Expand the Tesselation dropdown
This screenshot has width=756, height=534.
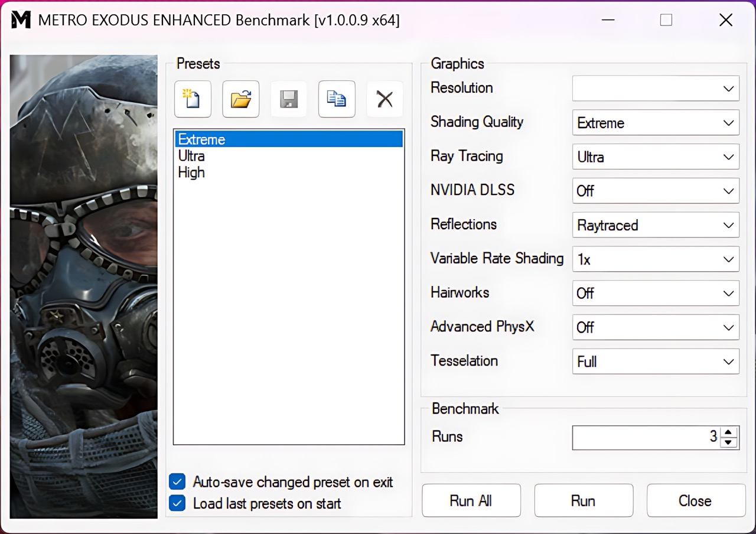point(656,362)
